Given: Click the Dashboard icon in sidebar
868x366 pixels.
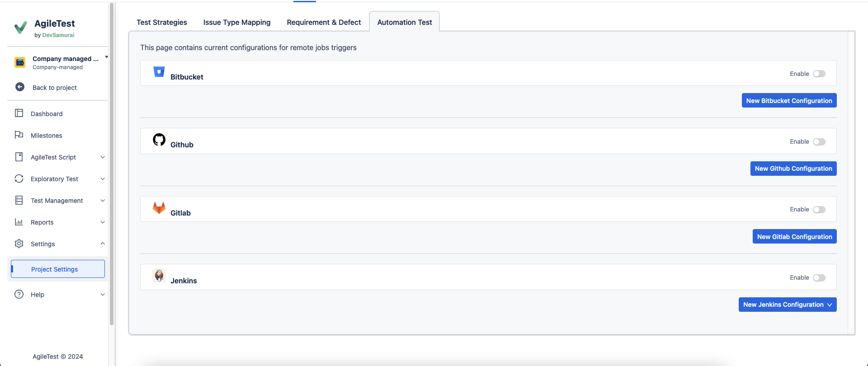Looking at the screenshot, I should pyautogui.click(x=19, y=113).
